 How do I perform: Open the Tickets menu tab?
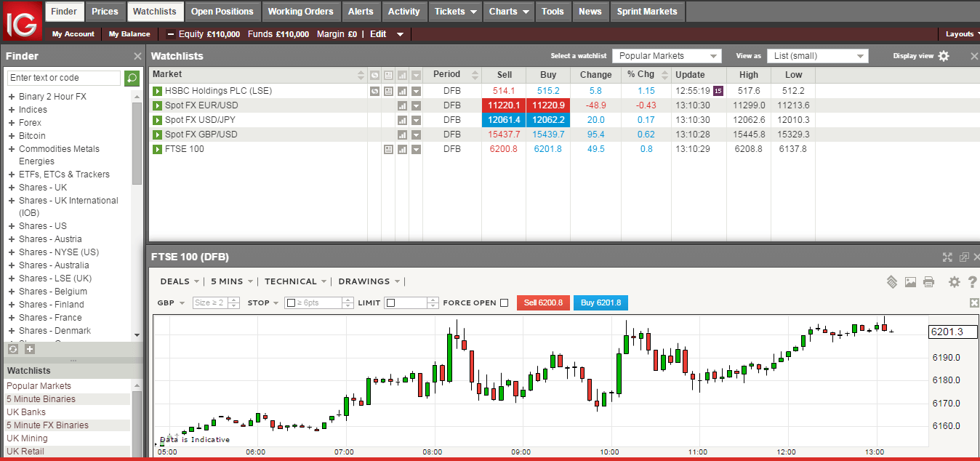pyautogui.click(x=456, y=12)
